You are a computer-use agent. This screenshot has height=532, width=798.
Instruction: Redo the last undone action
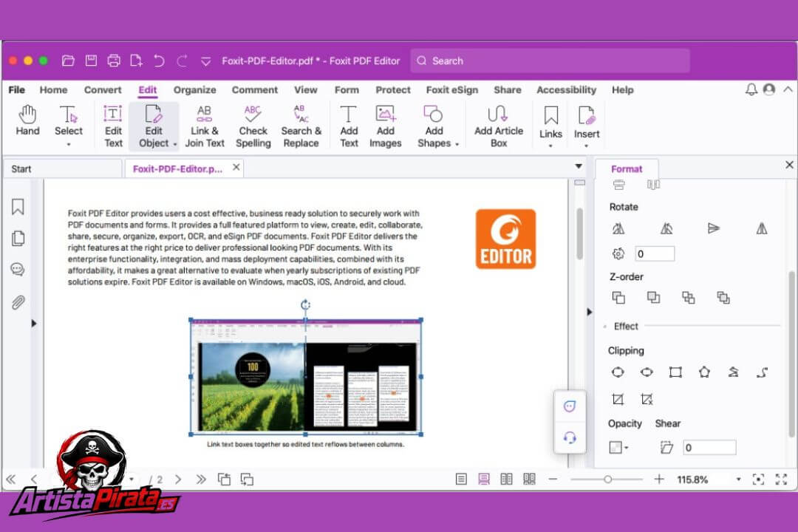point(182,61)
